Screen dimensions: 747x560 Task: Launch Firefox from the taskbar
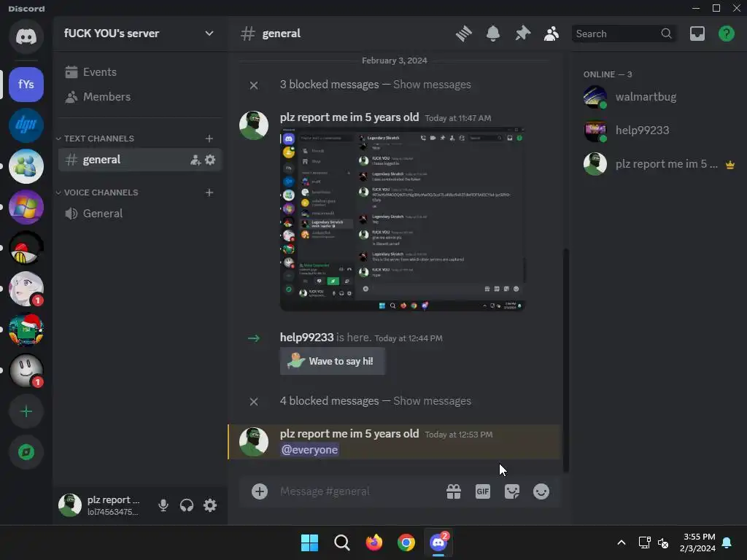coord(374,542)
